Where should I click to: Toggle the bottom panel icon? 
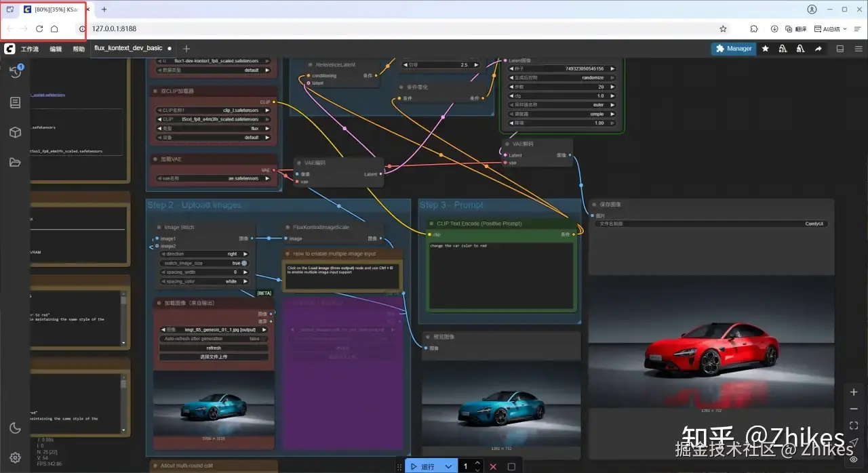click(x=840, y=49)
